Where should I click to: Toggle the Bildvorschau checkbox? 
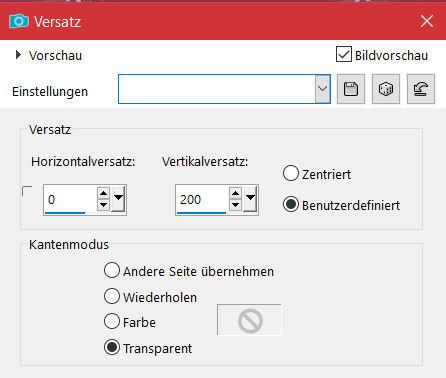[344, 54]
